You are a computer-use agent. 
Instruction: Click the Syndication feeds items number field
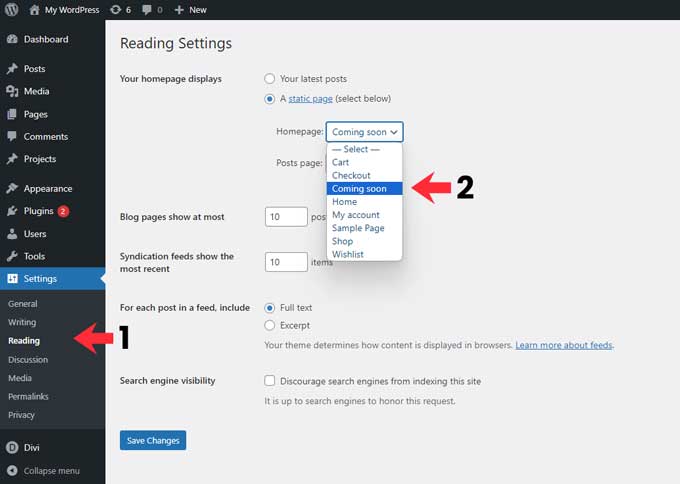(285, 262)
